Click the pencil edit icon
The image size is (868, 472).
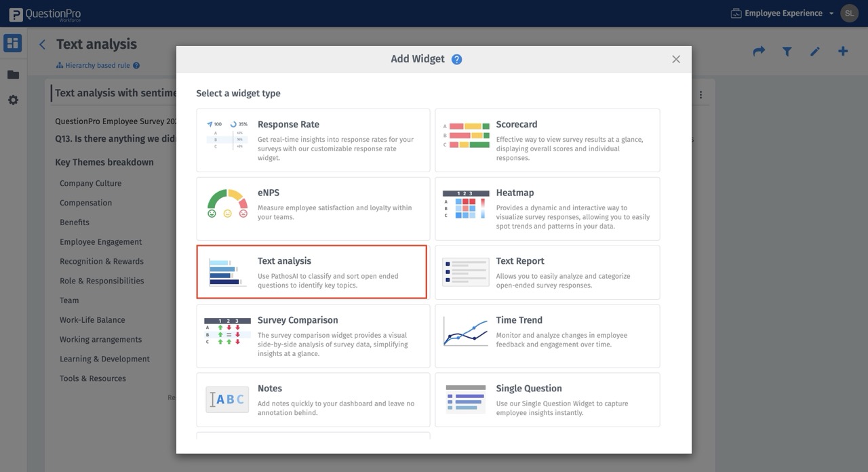click(815, 51)
